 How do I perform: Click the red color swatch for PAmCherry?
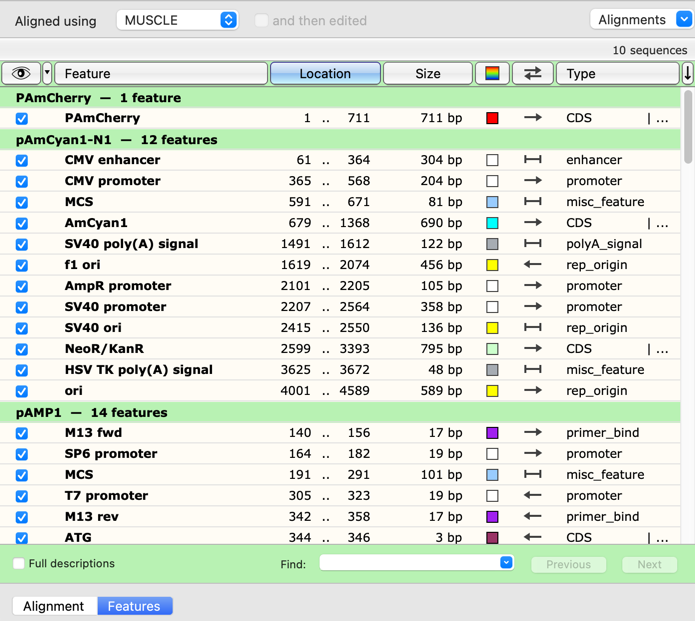(492, 118)
